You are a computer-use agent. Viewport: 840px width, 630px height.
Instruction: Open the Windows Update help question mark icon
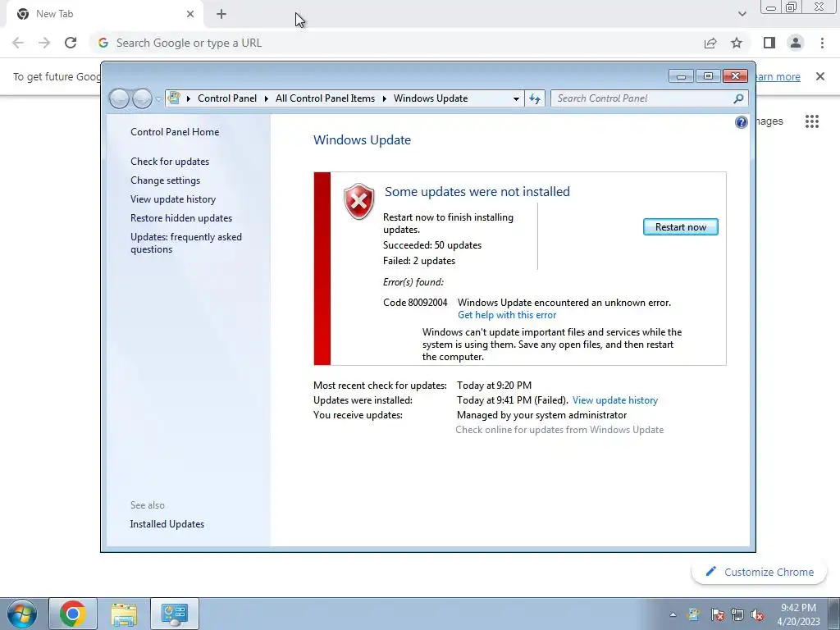click(x=741, y=122)
